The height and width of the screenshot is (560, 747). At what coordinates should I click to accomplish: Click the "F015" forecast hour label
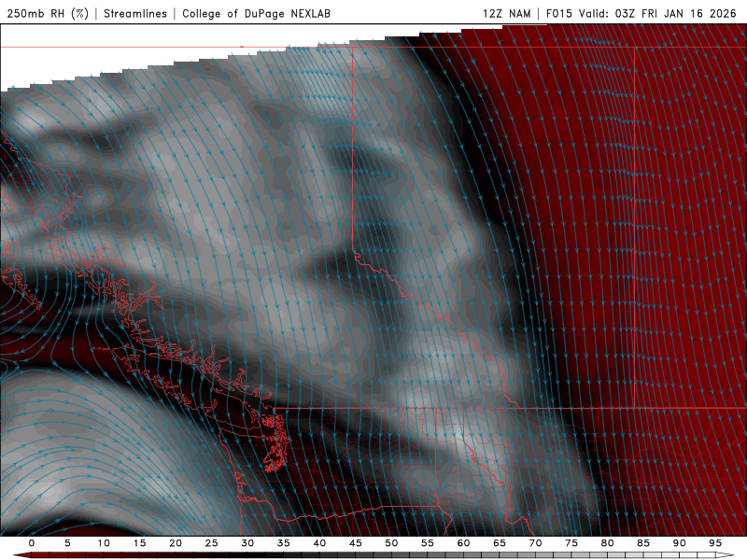coord(558,13)
